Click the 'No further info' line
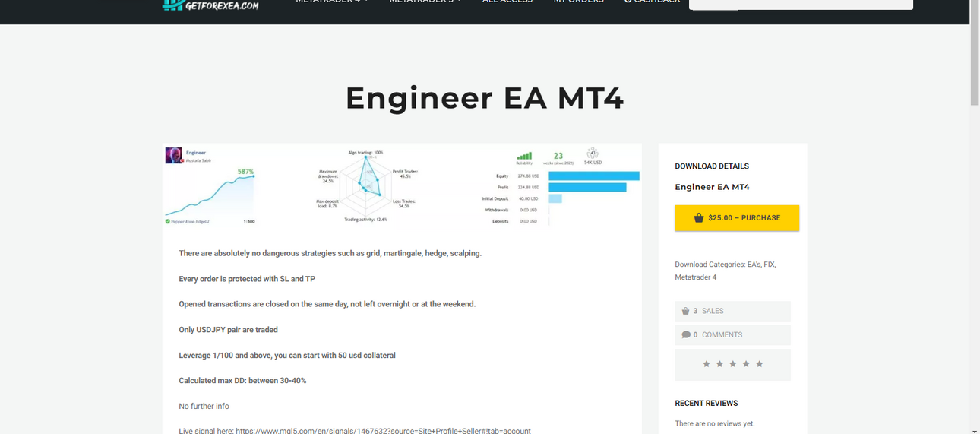 [204, 407]
